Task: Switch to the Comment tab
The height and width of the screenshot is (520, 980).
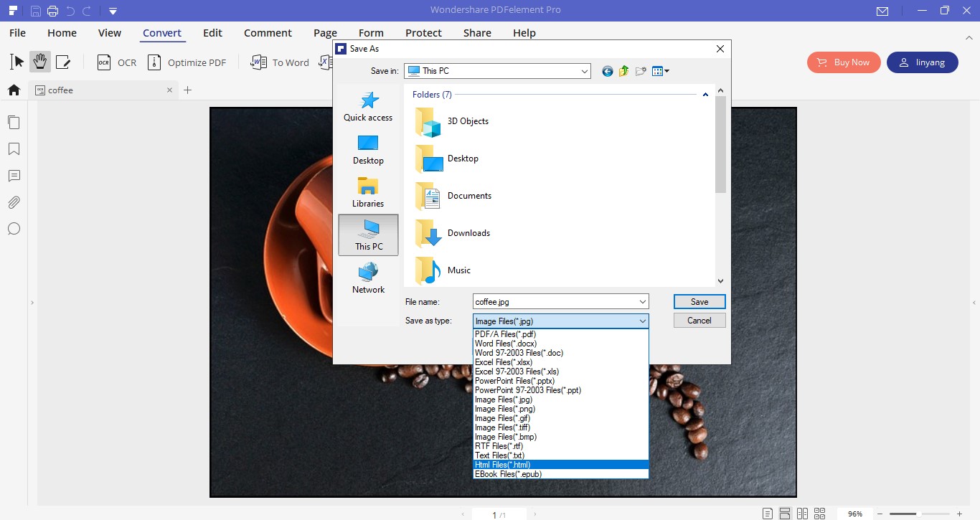Action: coord(268,33)
